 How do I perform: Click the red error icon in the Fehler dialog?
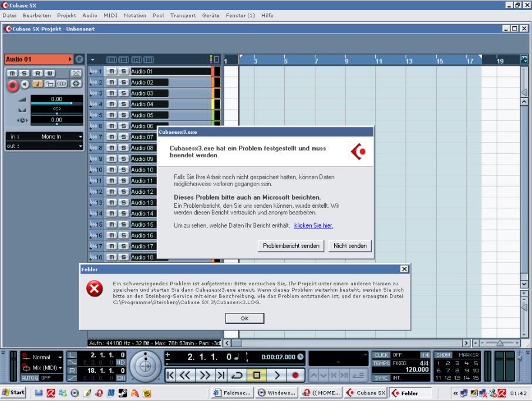tap(95, 289)
